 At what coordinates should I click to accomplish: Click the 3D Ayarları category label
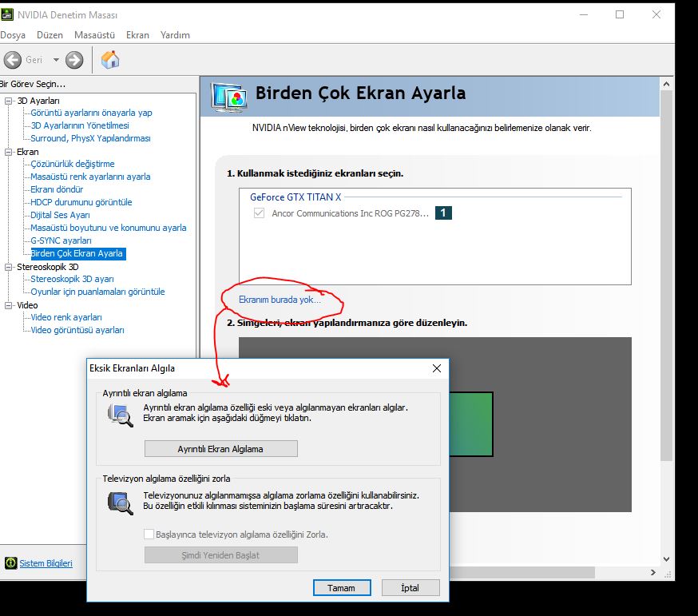click(38, 101)
